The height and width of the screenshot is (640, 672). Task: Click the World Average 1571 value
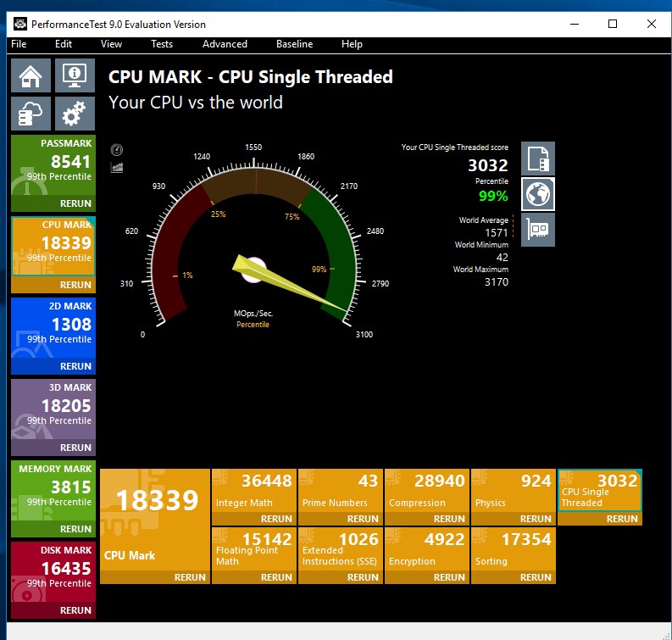pos(497,233)
